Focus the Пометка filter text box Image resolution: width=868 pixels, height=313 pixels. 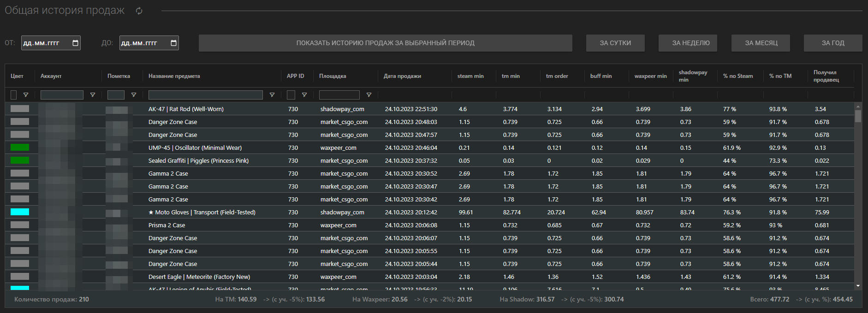click(116, 95)
